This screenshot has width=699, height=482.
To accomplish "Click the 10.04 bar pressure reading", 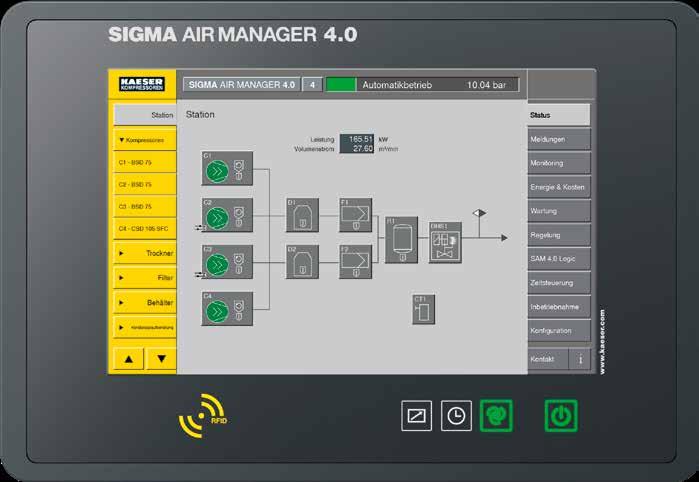I will tap(486, 85).
